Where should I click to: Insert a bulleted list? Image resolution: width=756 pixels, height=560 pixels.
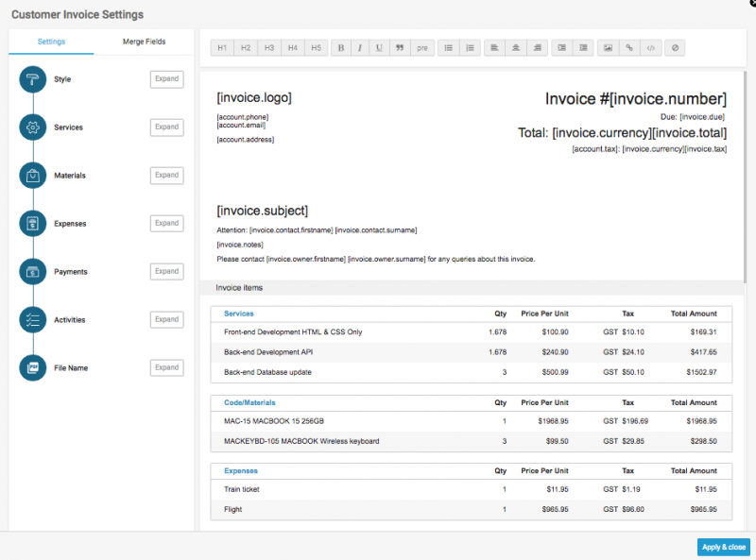point(449,47)
